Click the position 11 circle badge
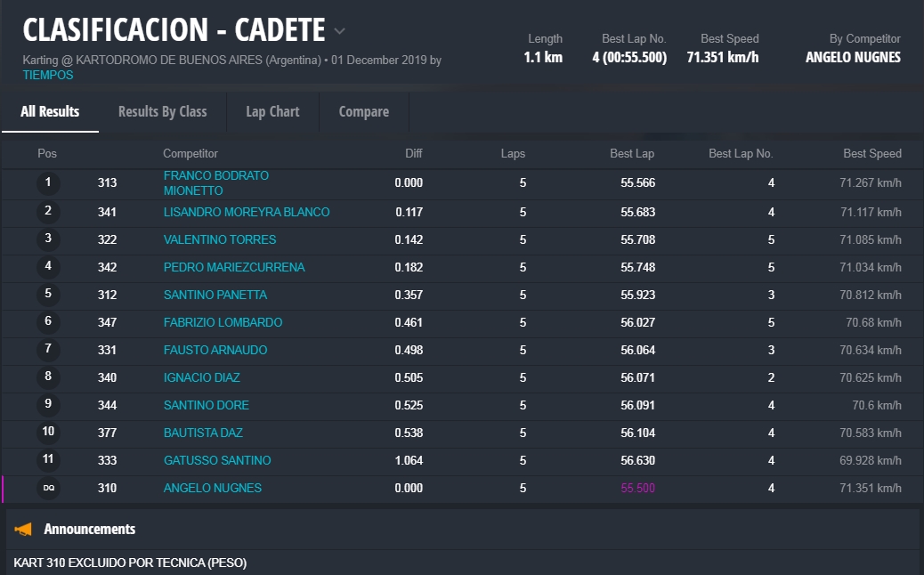The height and width of the screenshot is (575, 924). [48, 460]
